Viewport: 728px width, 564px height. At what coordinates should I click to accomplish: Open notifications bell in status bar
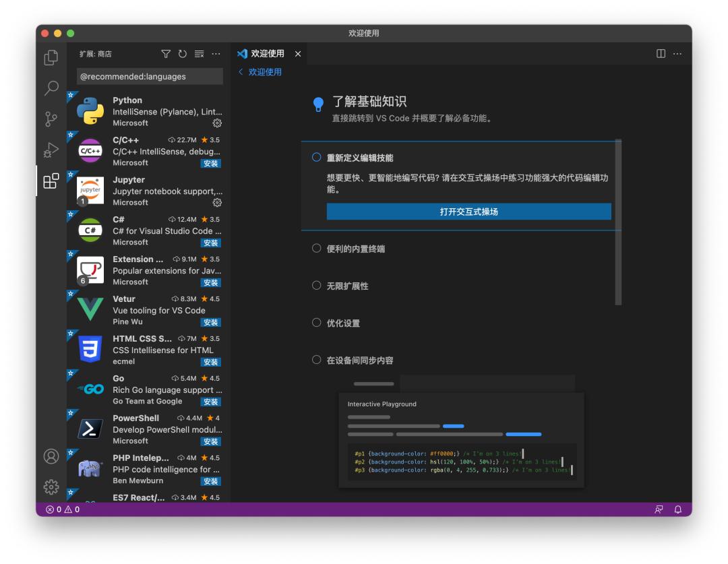(678, 509)
